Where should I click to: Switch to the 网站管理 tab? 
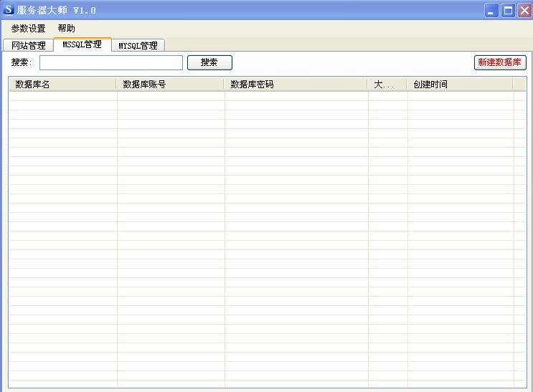(x=29, y=45)
